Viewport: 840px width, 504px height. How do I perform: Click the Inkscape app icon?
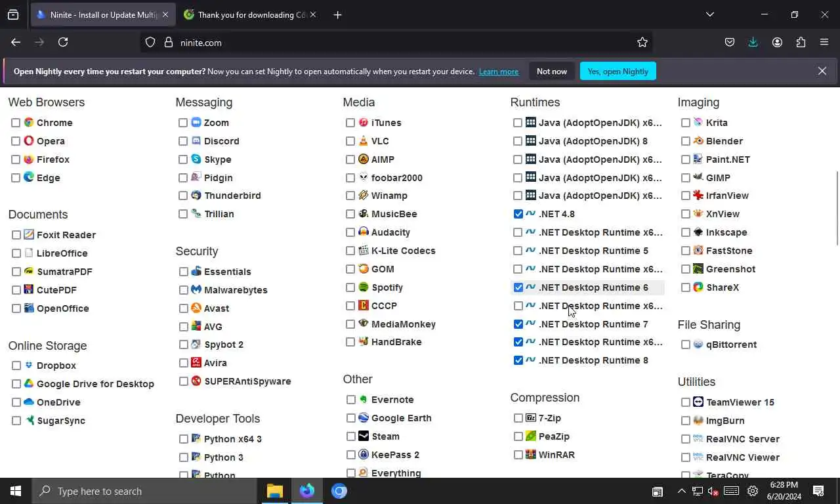698,232
